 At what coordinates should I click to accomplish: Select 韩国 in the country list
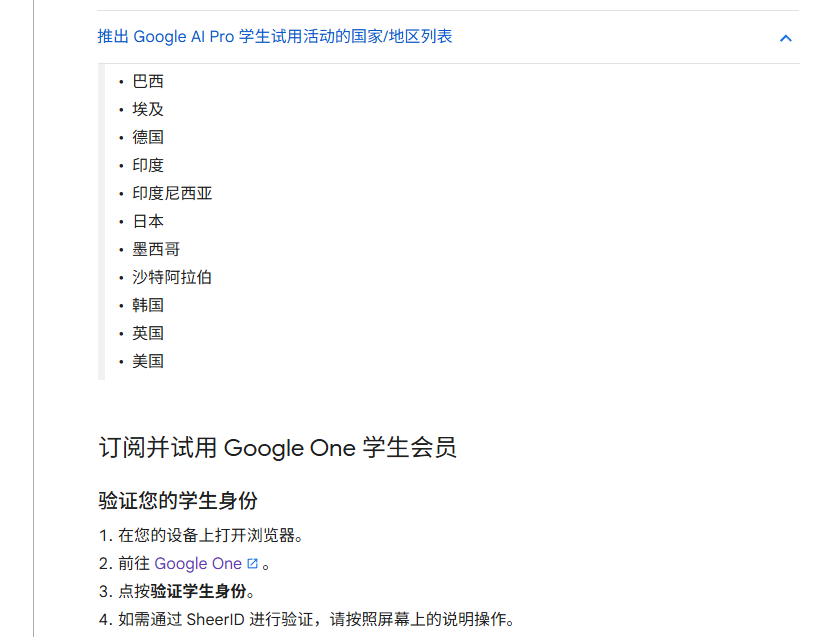[148, 305]
